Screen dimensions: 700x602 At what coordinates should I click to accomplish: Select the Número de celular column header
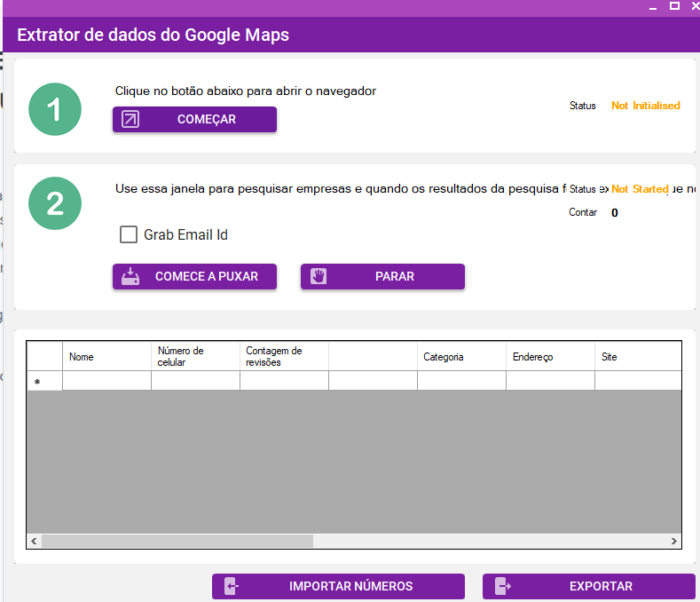point(195,357)
